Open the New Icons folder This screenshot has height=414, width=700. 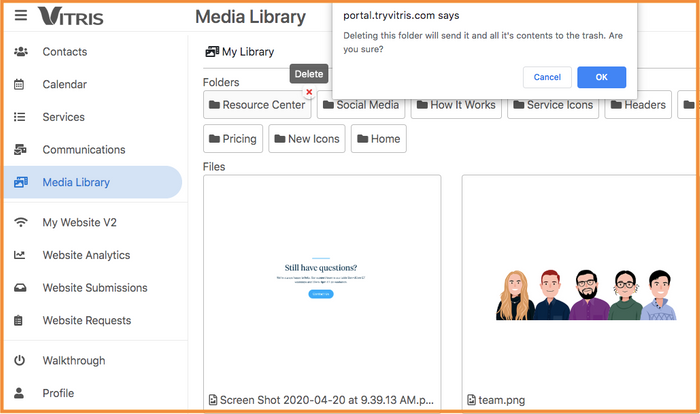[306, 139]
